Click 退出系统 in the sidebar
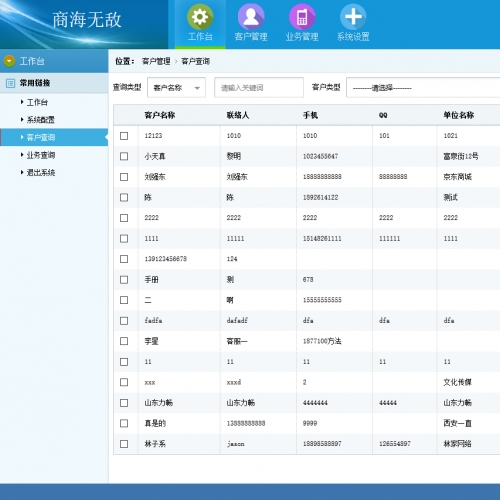Image resolution: width=500 pixels, height=500 pixels. pos(40,173)
